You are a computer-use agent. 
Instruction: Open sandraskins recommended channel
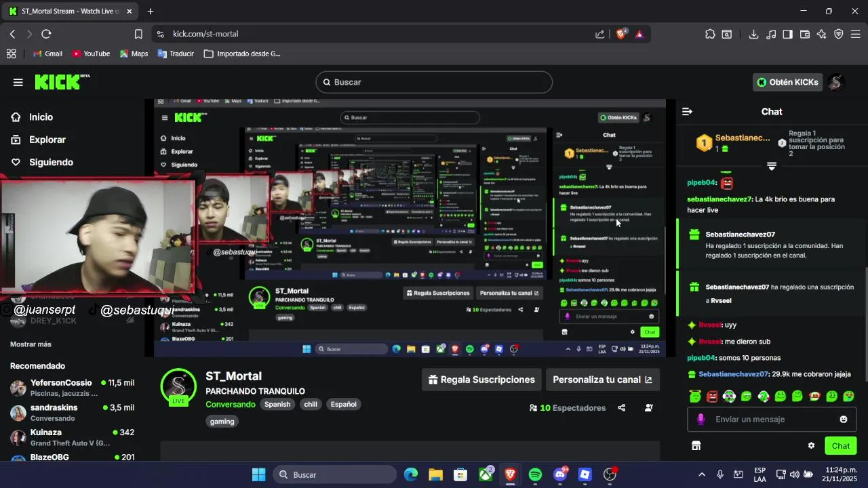(x=73, y=412)
